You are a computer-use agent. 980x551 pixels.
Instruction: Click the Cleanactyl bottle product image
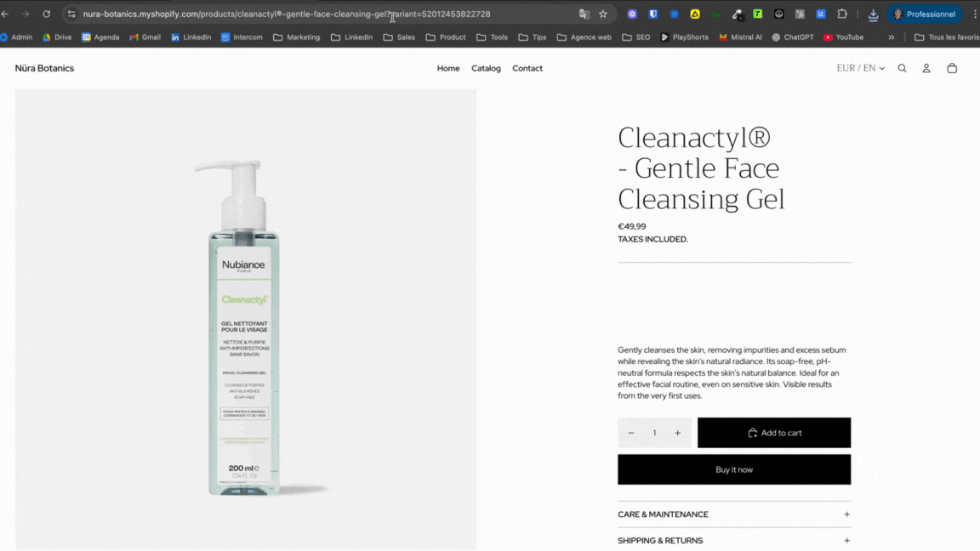[x=246, y=319]
